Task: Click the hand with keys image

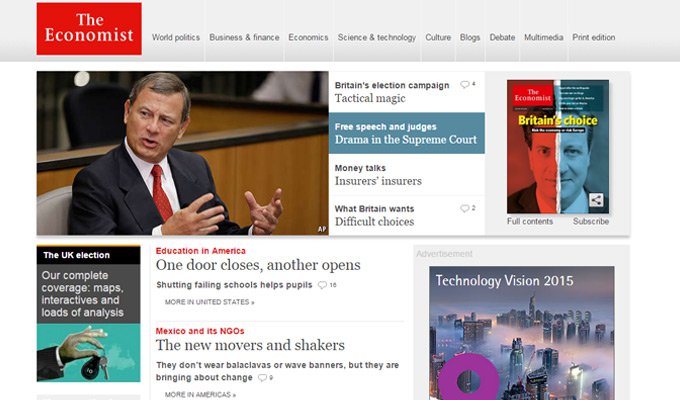Action: (x=88, y=353)
